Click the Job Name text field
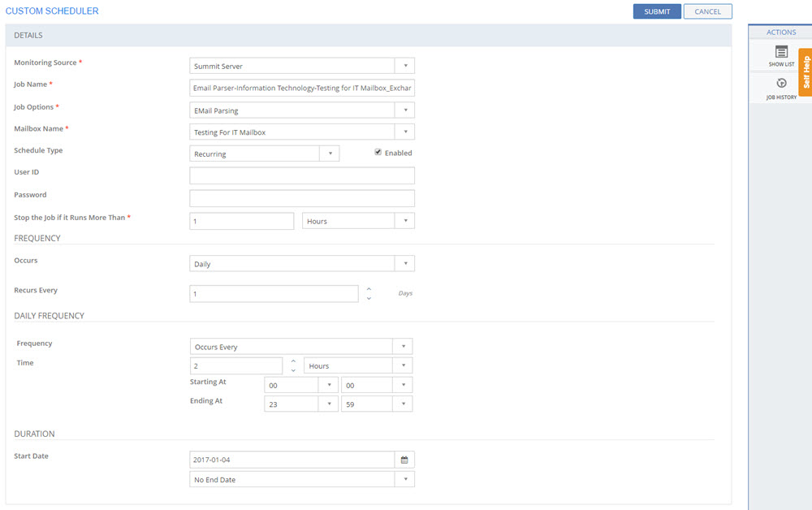The image size is (812, 510). point(302,88)
